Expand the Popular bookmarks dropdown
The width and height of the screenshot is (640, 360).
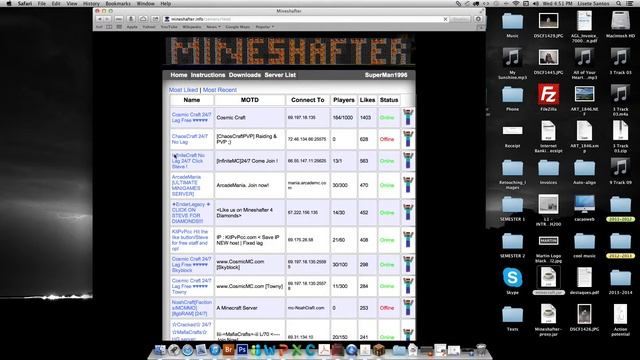(264, 27)
